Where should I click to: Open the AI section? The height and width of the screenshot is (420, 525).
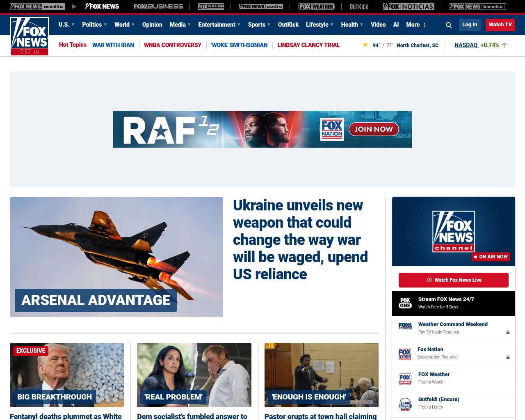(396, 25)
